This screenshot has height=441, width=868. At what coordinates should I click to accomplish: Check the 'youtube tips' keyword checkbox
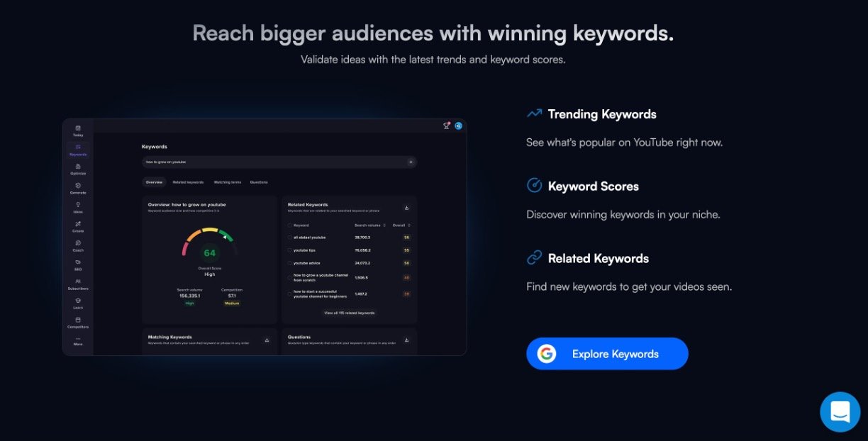tap(289, 250)
